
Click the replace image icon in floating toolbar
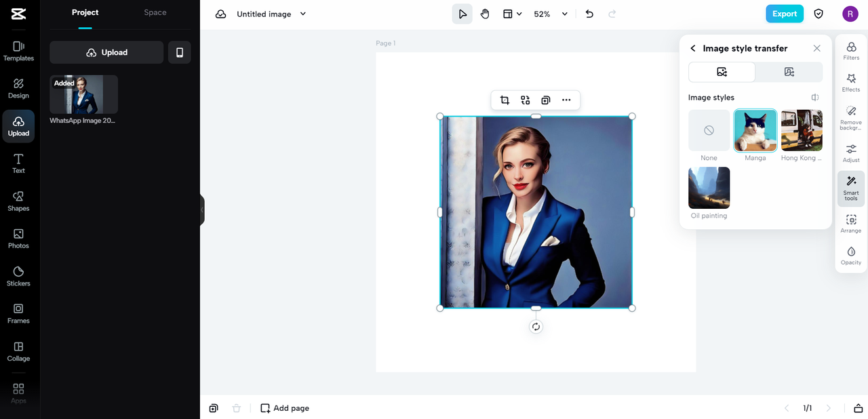(526, 100)
